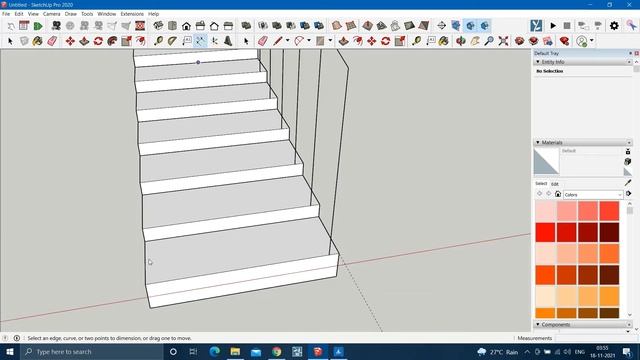Choose the Follow Me tool

point(112,41)
